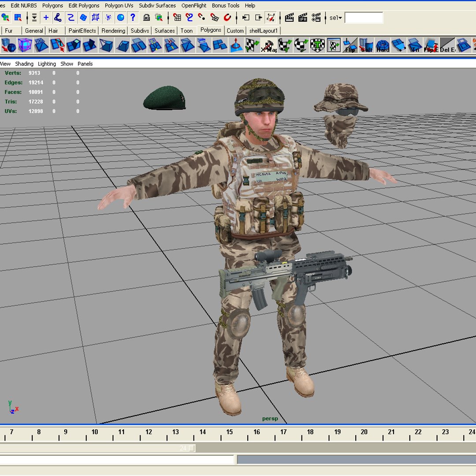Collapse the section handle left of the snap-to-grids magnet
476x476 pixels.
pos(168,18)
